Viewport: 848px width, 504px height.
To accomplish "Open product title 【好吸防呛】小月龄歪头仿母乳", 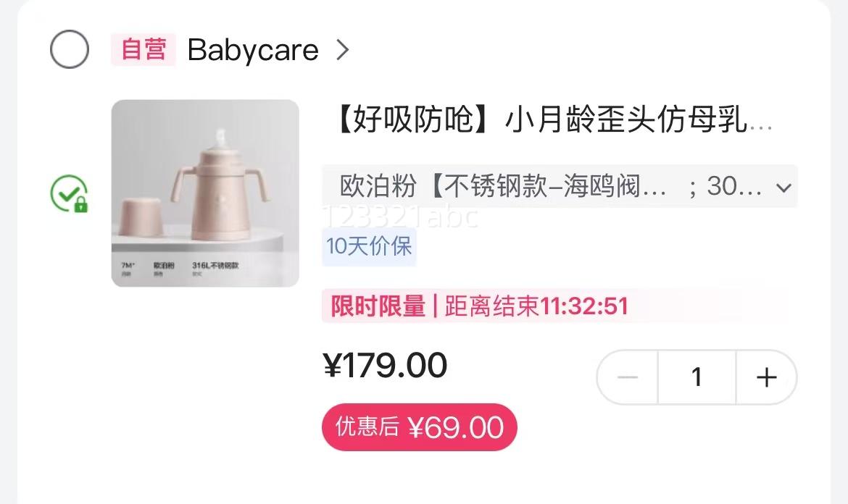I will click(551, 119).
